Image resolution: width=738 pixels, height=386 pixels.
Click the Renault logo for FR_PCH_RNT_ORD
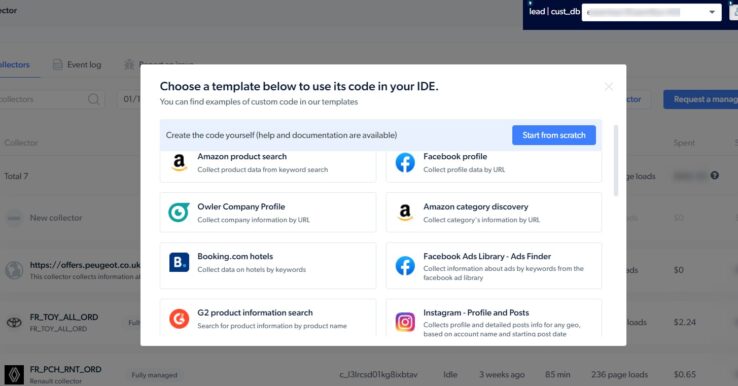14,375
